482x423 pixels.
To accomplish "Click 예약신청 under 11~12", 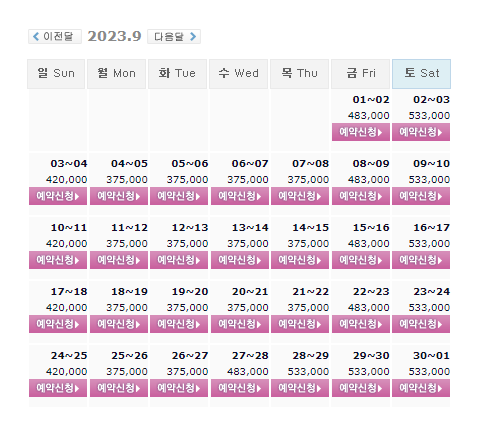I will coord(119,260).
